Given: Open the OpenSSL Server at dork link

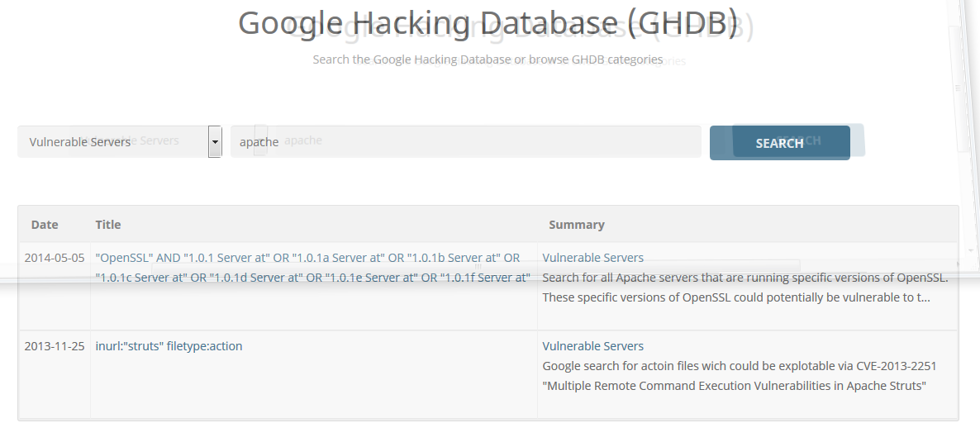Looking at the screenshot, I should [x=307, y=258].
